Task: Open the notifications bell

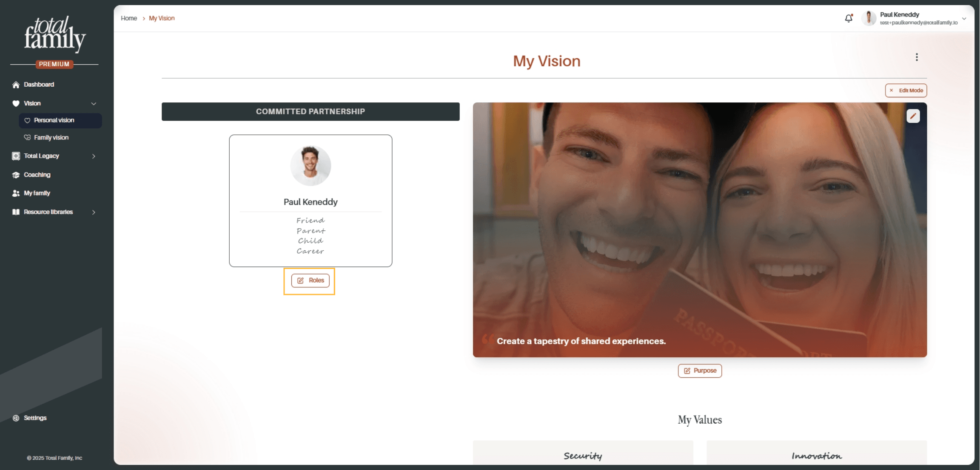Action: pos(849,18)
